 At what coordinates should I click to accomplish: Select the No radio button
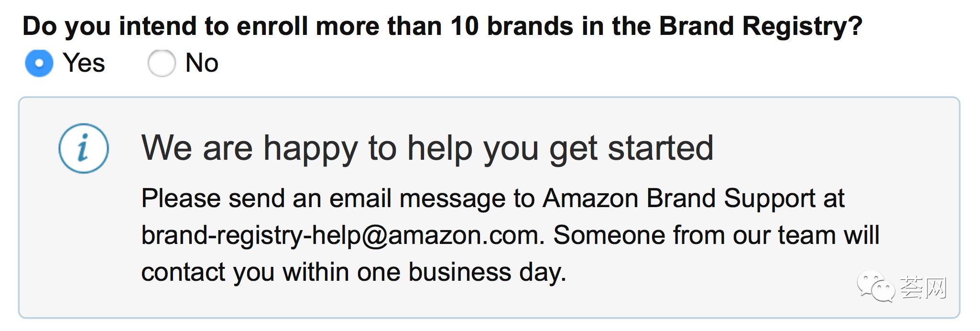click(162, 63)
